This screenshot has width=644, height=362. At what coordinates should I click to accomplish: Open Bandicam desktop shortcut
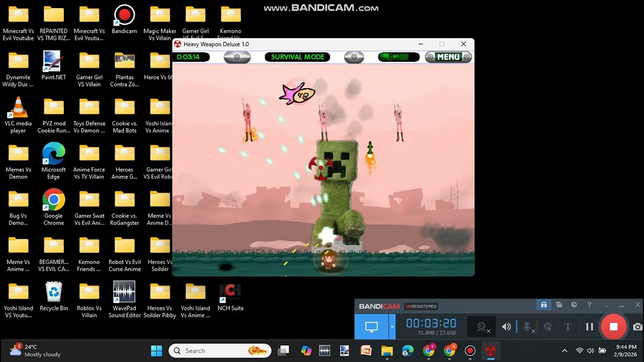click(124, 20)
